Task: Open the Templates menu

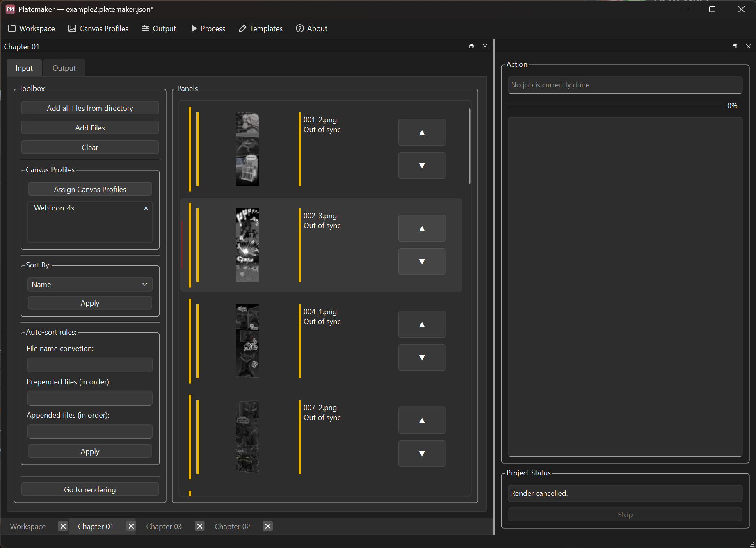Action: click(261, 29)
